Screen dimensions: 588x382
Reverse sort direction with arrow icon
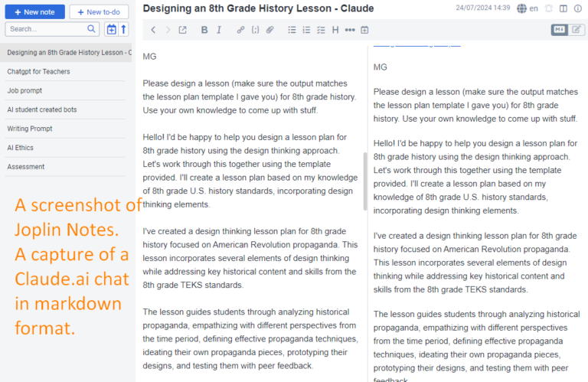[x=123, y=29]
